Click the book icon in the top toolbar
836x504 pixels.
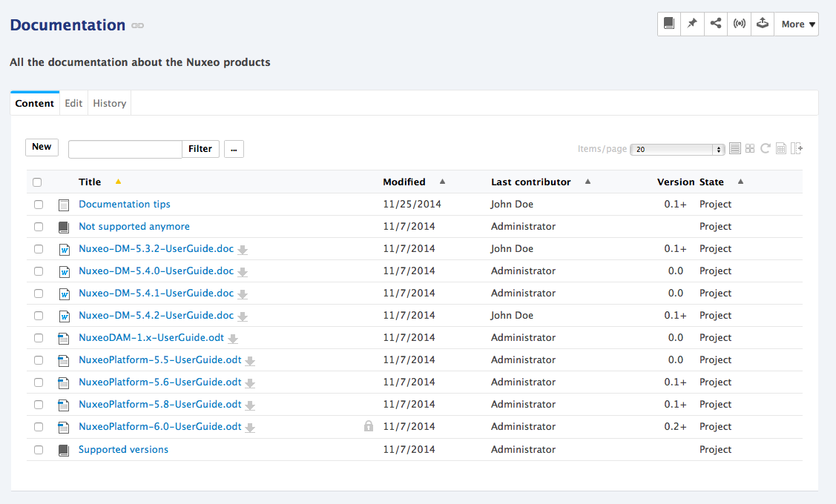click(x=669, y=24)
